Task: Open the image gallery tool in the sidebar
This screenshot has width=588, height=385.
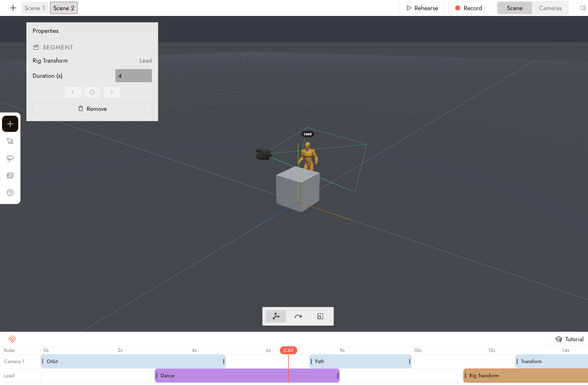Action: click(x=10, y=176)
